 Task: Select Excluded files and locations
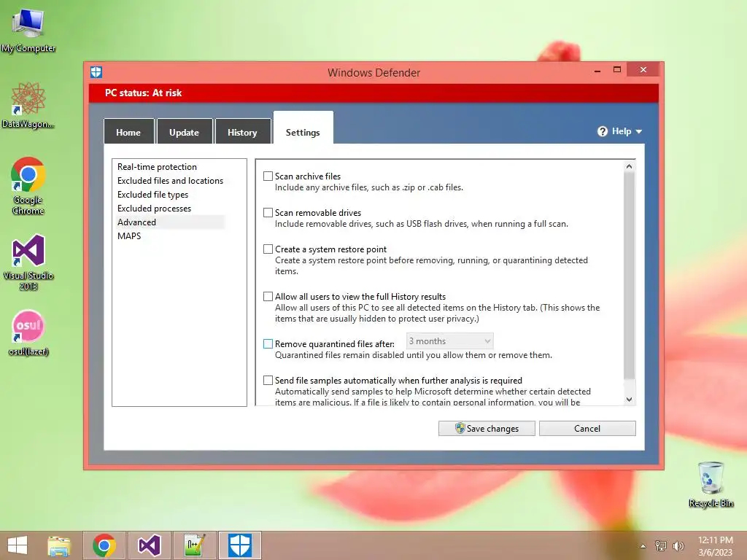tap(170, 181)
